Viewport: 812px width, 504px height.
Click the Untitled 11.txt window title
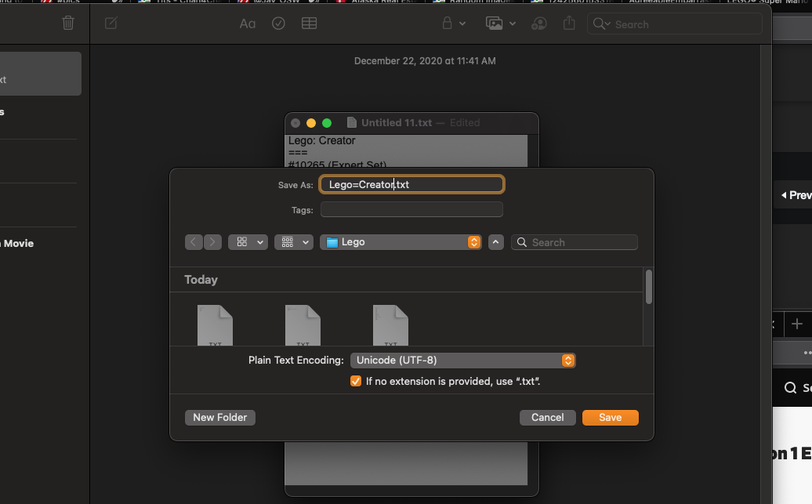(397, 123)
